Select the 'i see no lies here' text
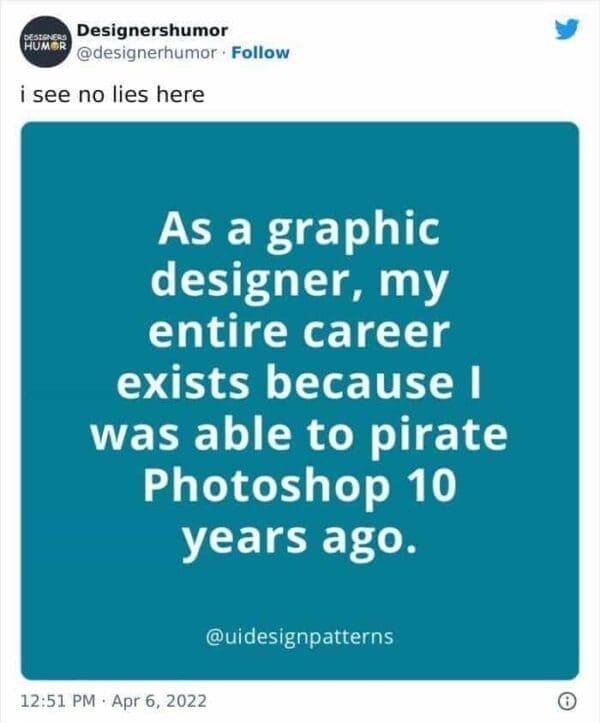600x723 pixels. coord(112,95)
